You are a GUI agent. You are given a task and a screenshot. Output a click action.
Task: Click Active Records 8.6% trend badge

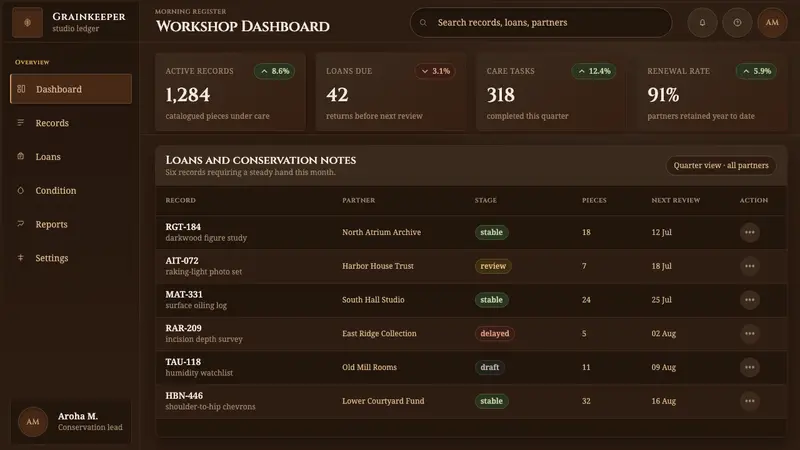click(x=274, y=71)
